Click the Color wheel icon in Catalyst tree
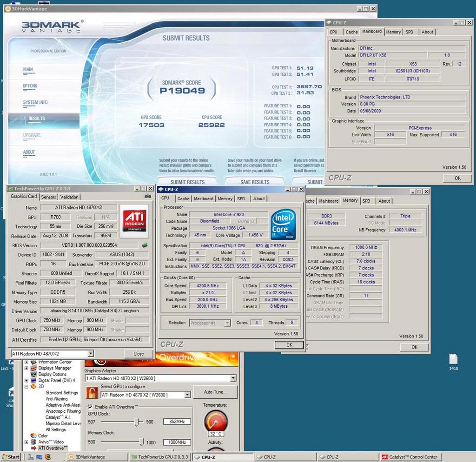Image resolution: width=476 pixels, height=462 pixels. coord(33,436)
